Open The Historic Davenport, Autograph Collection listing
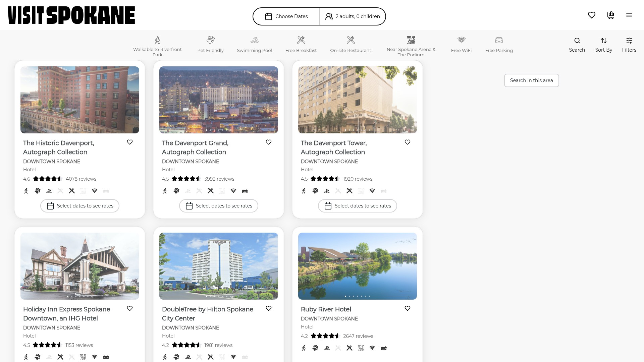The image size is (644, 362). pyautogui.click(x=59, y=147)
